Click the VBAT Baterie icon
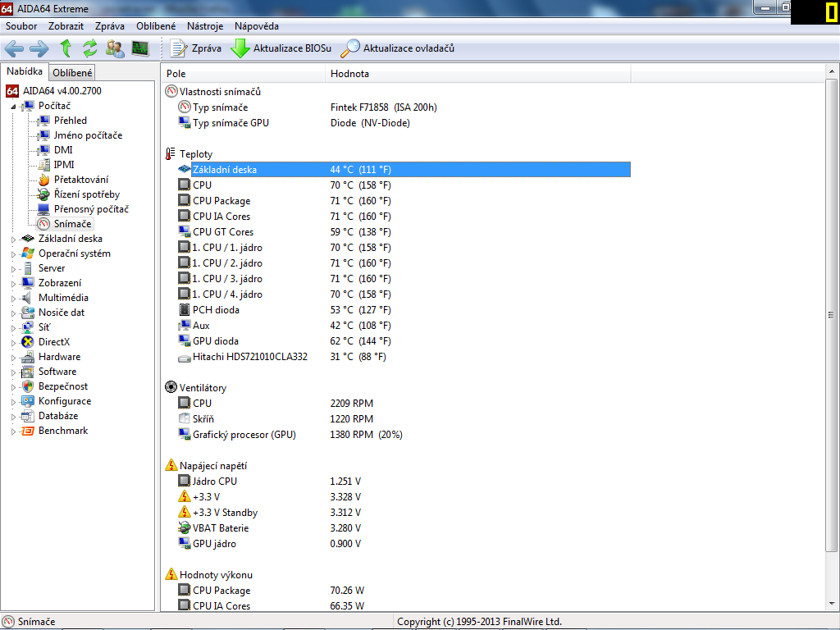Image resolution: width=840 pixels, height=630 pixels. (x=185, y=527)
